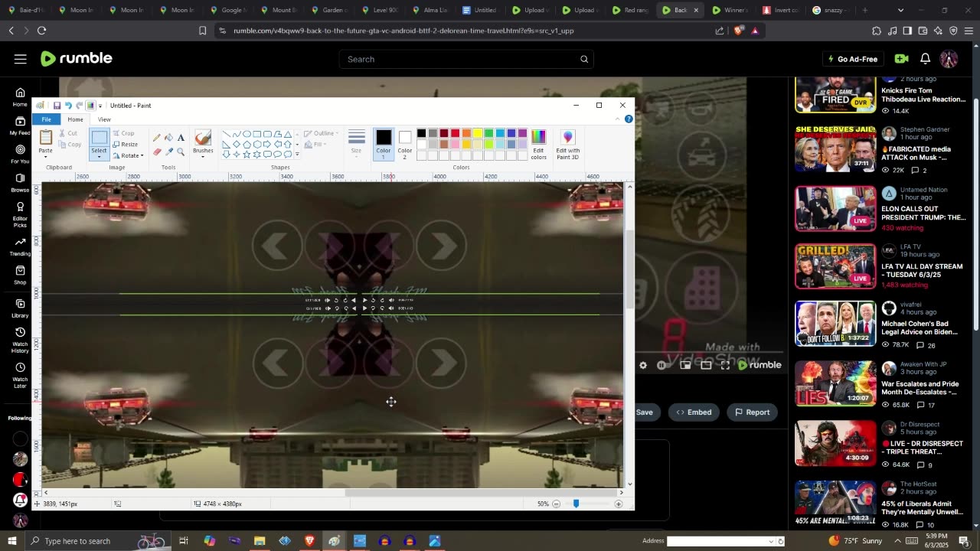The image size is (980, 551).
Task: Pick the yellow color swatch in palette
Action: pos(477,134)
